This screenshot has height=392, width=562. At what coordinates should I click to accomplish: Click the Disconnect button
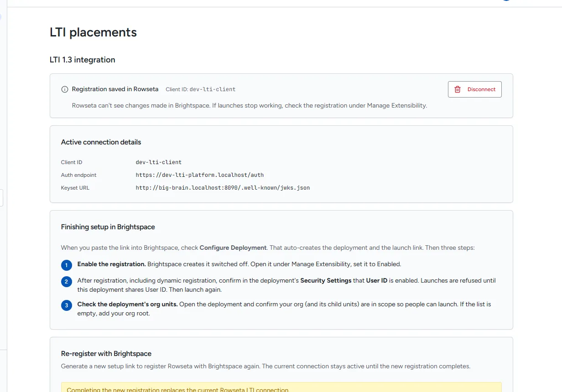click(474, 89)
